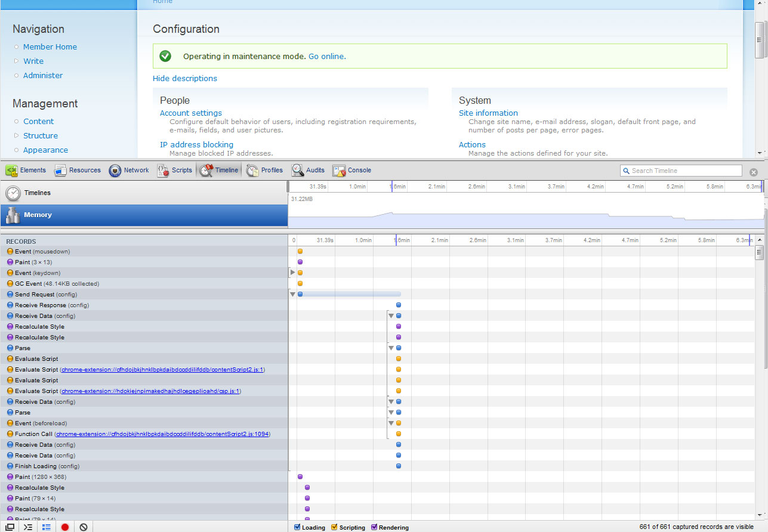Open the Network panel
The height and width of the screenshot is (532, 768).
(129, 170)
